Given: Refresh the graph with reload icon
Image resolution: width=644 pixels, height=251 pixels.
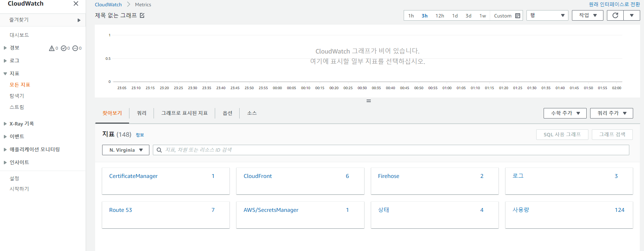Looking at the screenshot, I should point(615,15).
